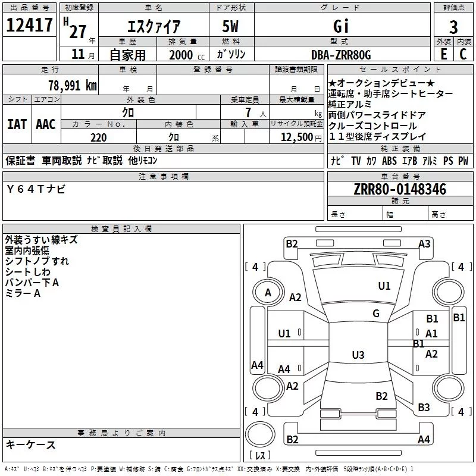Image resolution: width=476 pixels, height=476 pixels.
Task: Click the circled A mark on the wheel
Action: (x=268, y=293)
